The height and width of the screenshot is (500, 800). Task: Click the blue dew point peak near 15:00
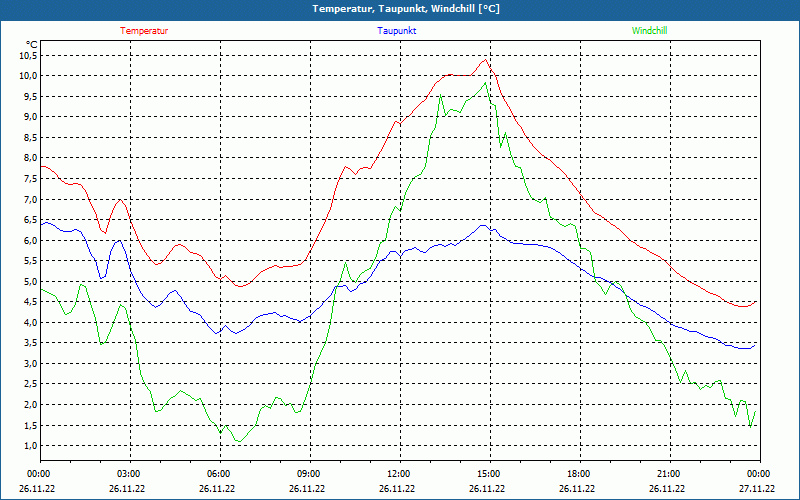click(483, 225)
